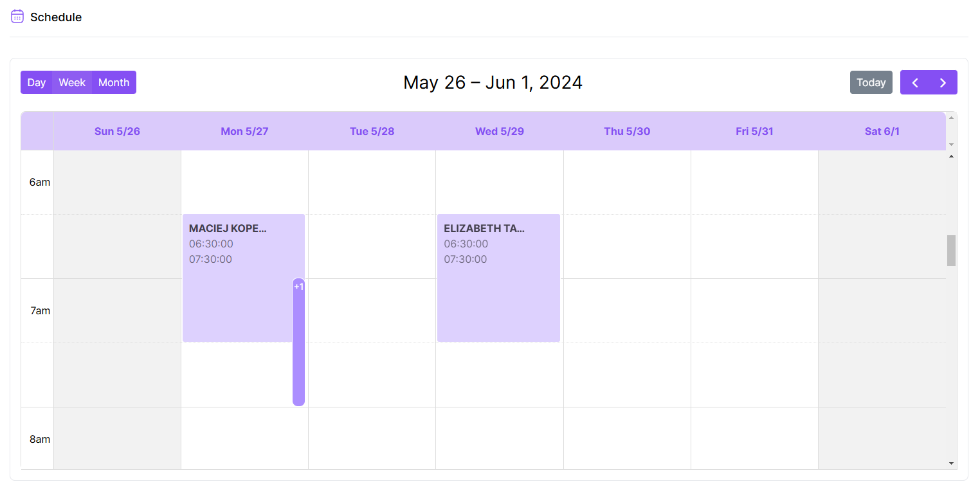The width and height of the screenshot is (980, 491).
Task: Select the Sun 5/26 column header
Action: tap(116, 131)
